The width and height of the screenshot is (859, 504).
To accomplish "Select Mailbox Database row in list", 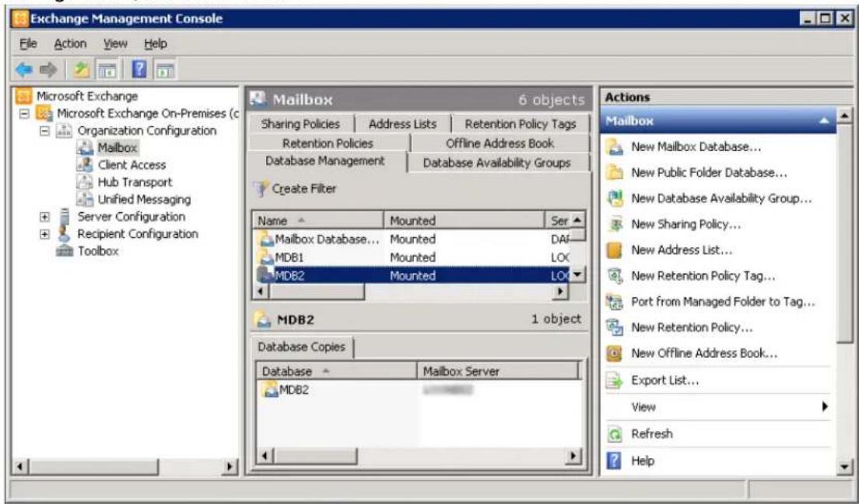I will point(412,240).
